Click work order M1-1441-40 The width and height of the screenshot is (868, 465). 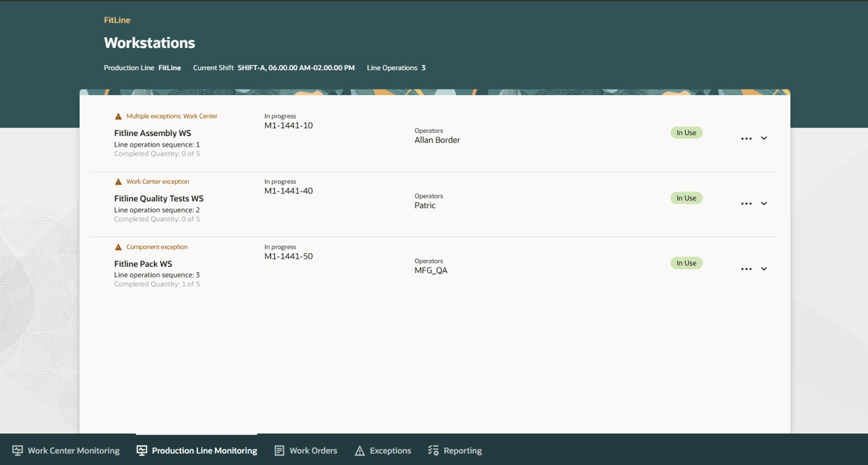tap(289, 191)
